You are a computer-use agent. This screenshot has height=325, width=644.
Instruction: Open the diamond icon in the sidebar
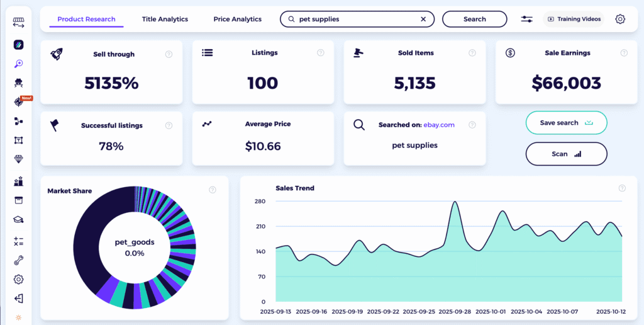[18, 159]
